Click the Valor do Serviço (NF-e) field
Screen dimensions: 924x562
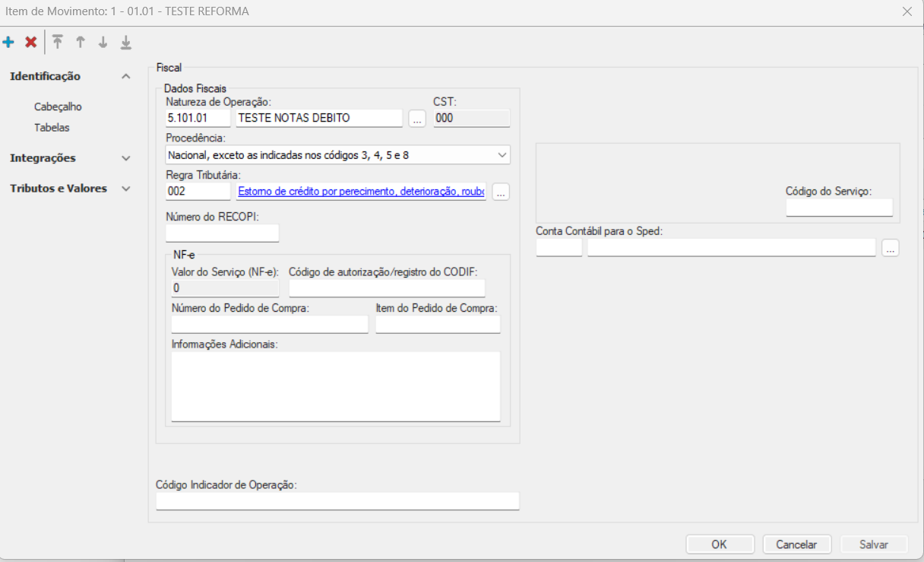[226, 288]
